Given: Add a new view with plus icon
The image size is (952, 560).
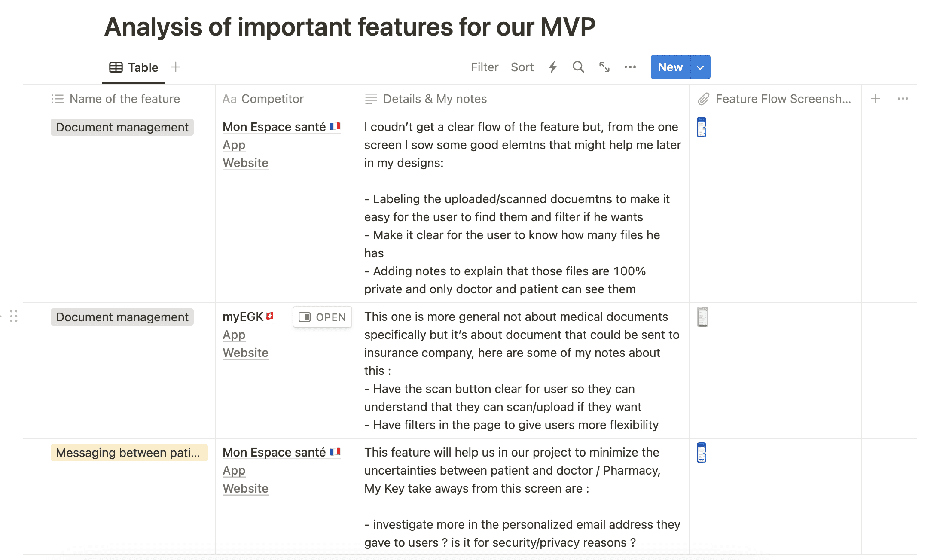Looking at the screenshot, I should tap(176, 67).
